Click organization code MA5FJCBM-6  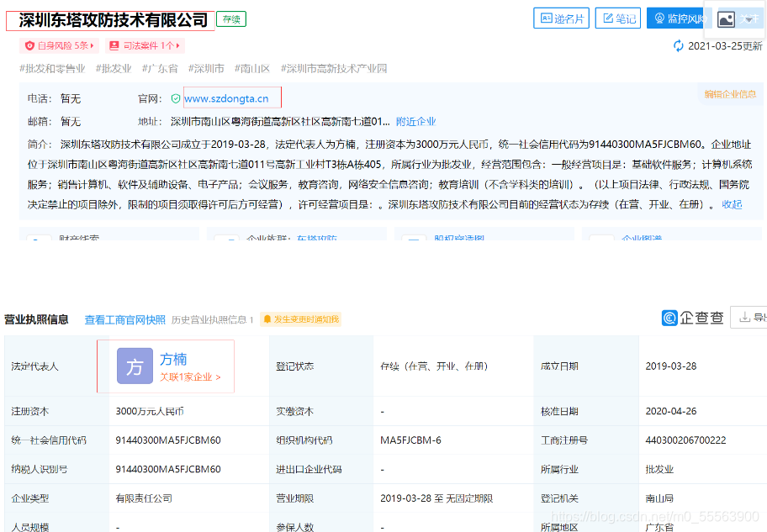point(410,440)
